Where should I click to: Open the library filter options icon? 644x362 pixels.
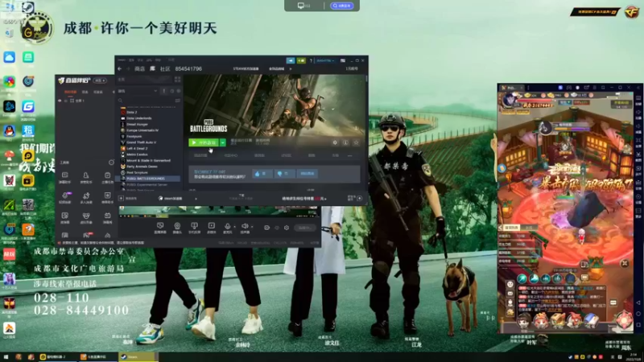(x=177, y=101)
